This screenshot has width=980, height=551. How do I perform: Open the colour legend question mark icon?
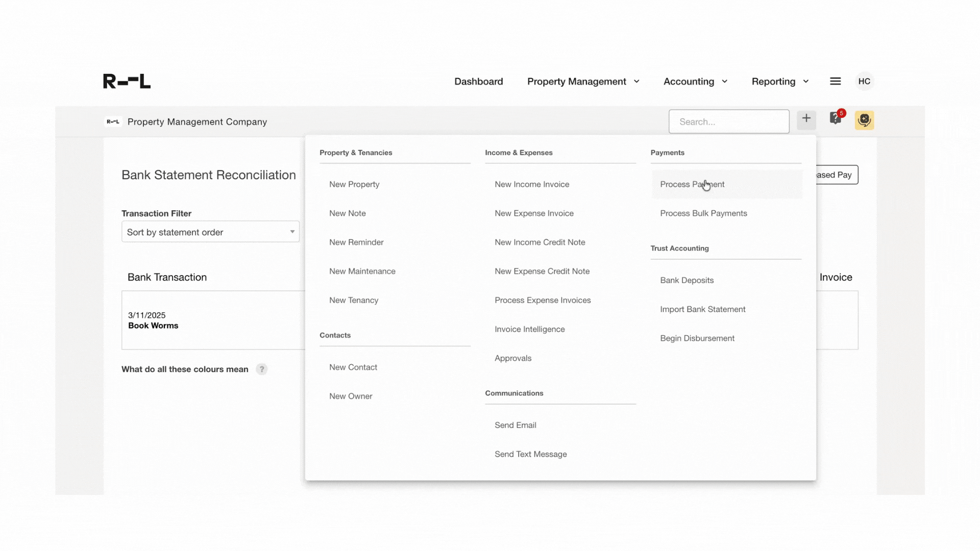click(x=262, y=369)
